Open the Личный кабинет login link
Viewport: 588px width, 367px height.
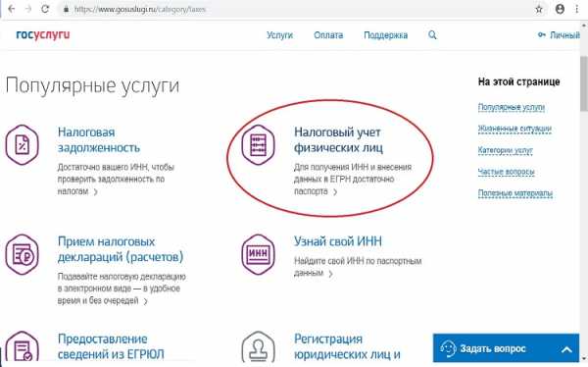point(560,35)
